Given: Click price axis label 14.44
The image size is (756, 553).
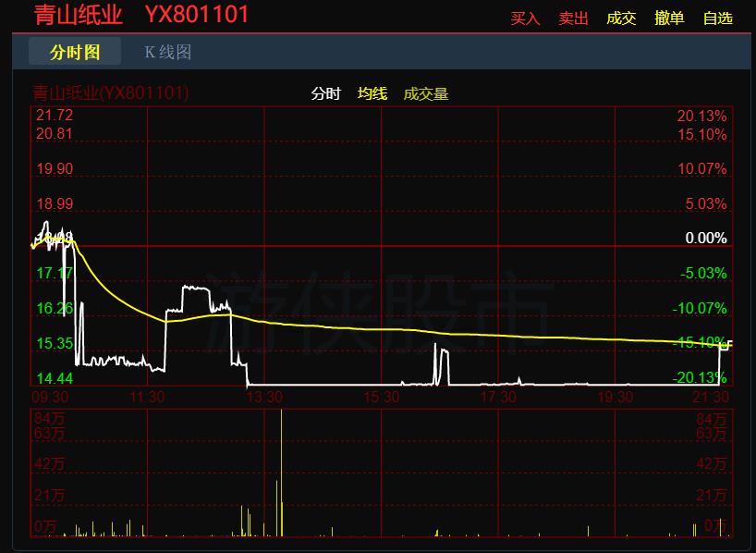Looking at the screenshot, I should click(55, 378).
